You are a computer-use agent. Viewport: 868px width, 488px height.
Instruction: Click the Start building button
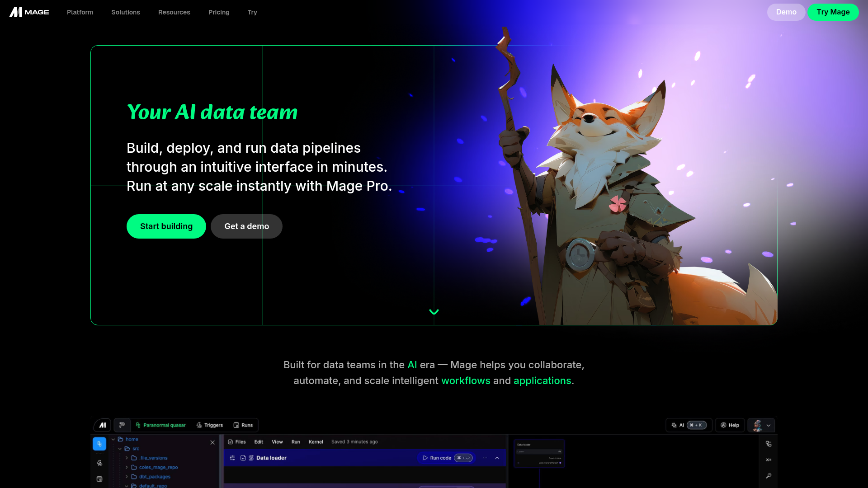(166, 226)
